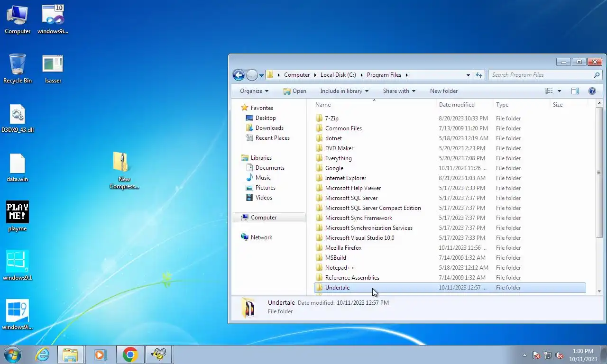Screen dimensions: 607x364
Task: Sort by the Type column header
Action: pos(522,105)
